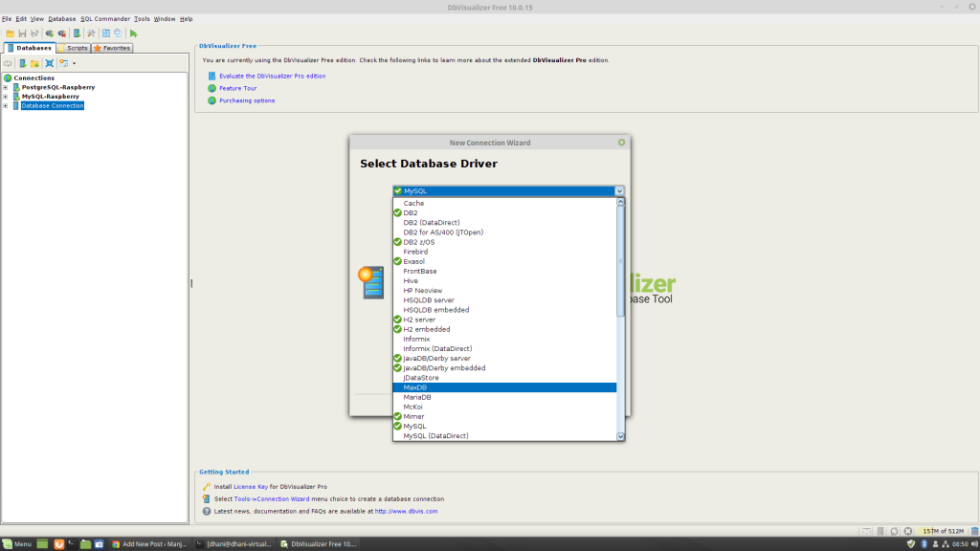Choose Informix (DataDirect) from the driver list
Screen dimensions: 980x551
click(504, 348)
